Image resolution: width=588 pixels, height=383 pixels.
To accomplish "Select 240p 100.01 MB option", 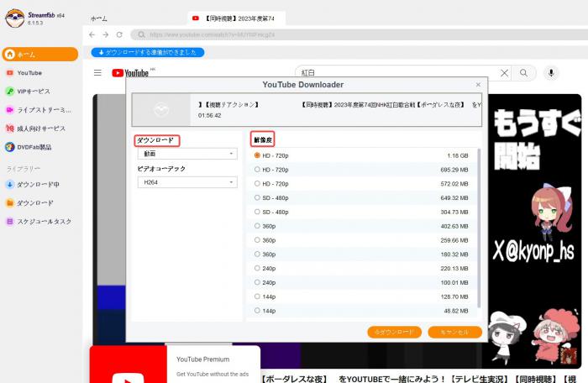I will pyautogui.click(x=361, y=282).
